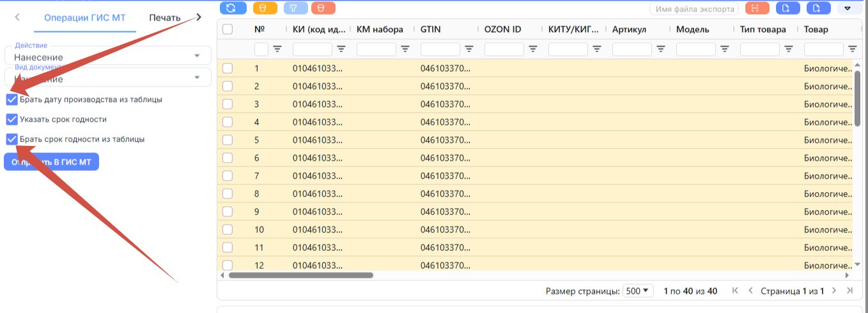Click the light-blue filter funnel button

(x=295, y=8)
